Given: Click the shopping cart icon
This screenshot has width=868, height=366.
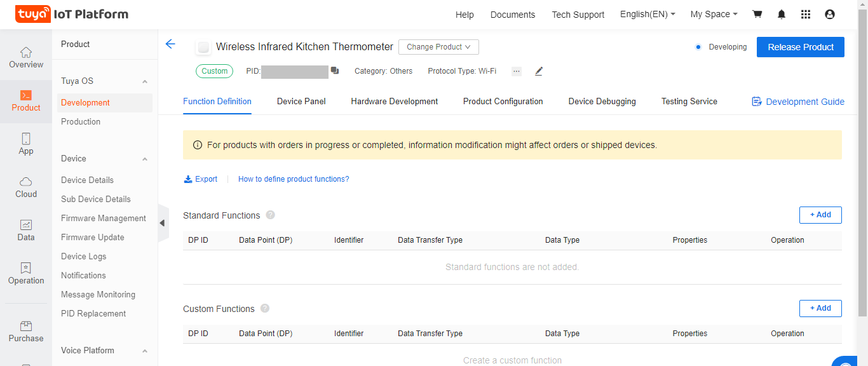Looking at the screenshot, I should pos(757,14).
